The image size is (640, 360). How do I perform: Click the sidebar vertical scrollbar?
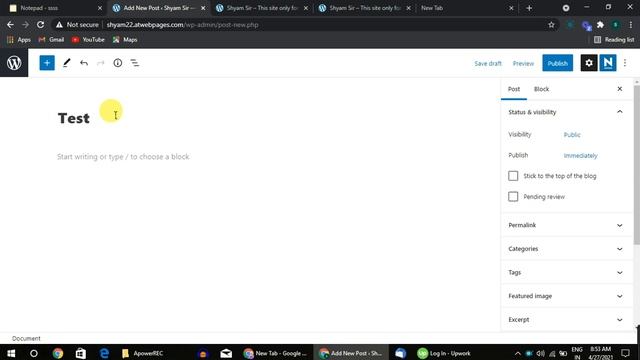(636, 165)
